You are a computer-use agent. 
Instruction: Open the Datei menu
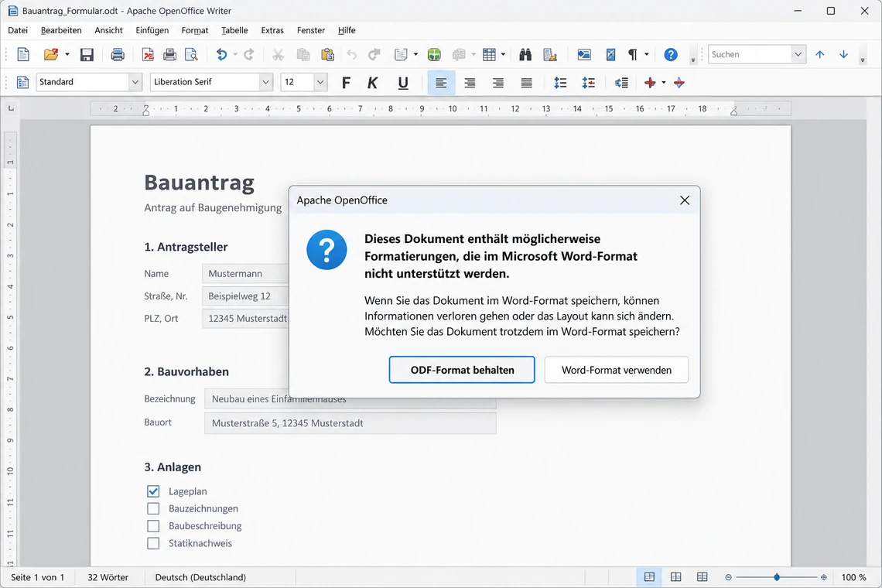[18, 30]
